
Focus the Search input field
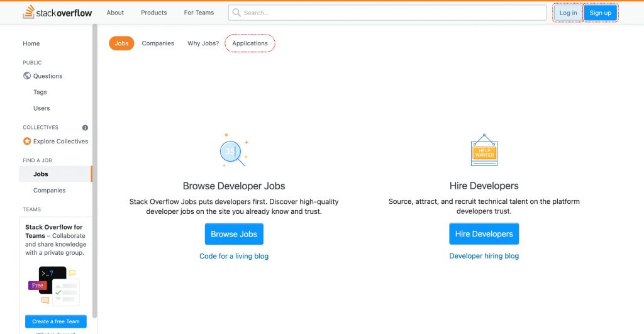pos(387,13)
